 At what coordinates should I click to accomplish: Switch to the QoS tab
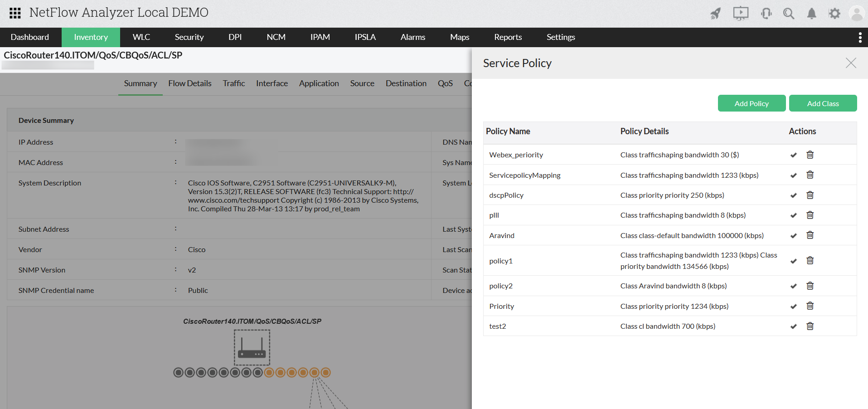pyautogui.click(x=445, y=83)
